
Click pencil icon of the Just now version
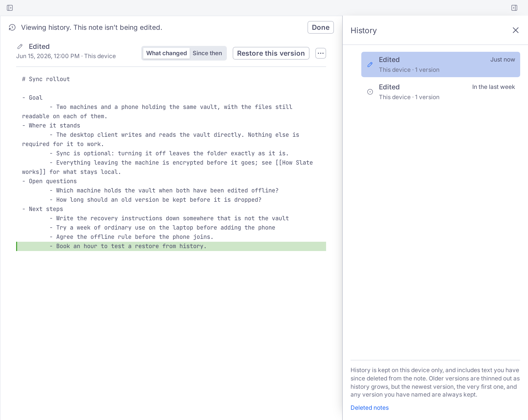[370, 64]
